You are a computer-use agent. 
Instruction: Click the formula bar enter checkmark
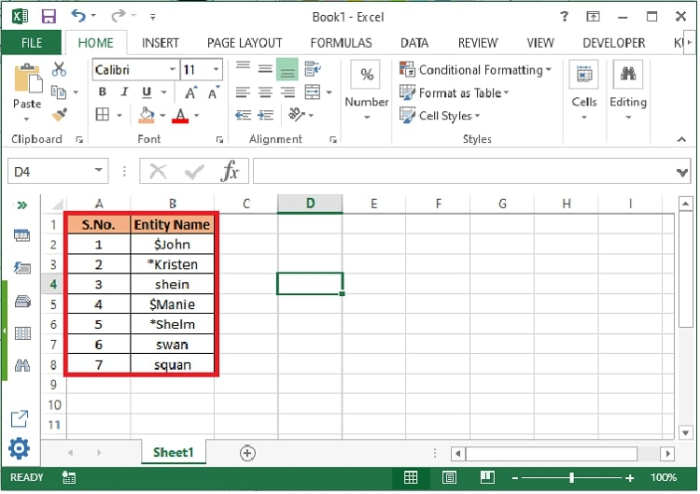(194, 171)
